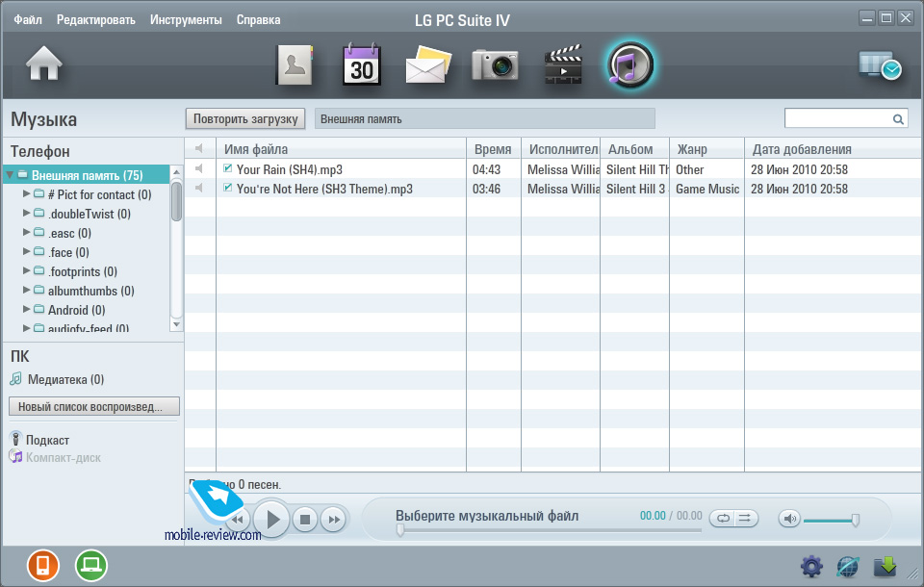Screen dimensions: 924x587
Task: Click speaker icon in table header
Action: [x=200, y=148]
